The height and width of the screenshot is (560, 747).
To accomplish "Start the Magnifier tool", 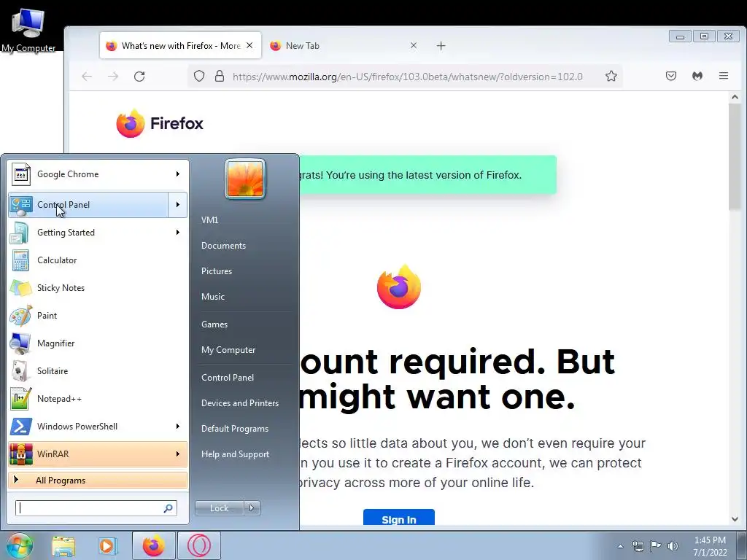I will click(x=98, y=343).
